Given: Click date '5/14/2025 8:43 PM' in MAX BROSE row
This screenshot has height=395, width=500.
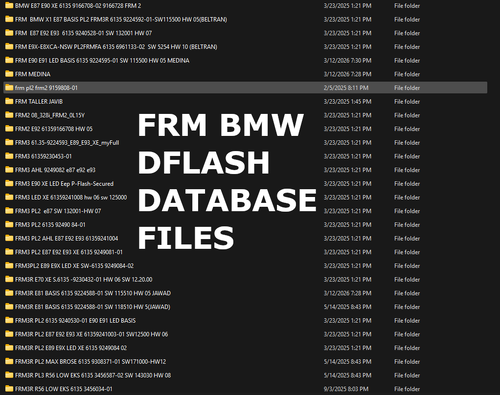Looking at the screenshot, I should tap(348, 361).
